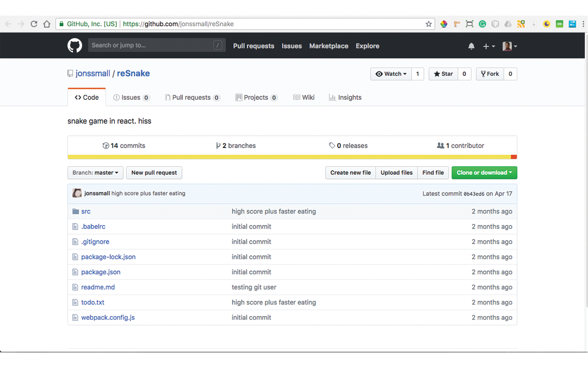Click Create new file
This screenshot has width=588, height=368.
[x=351, y=172]
